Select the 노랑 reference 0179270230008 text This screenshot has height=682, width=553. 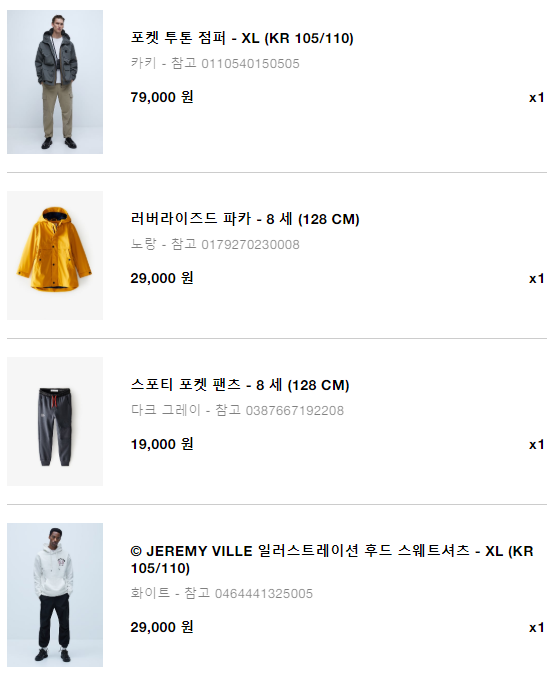pos(215,244)
